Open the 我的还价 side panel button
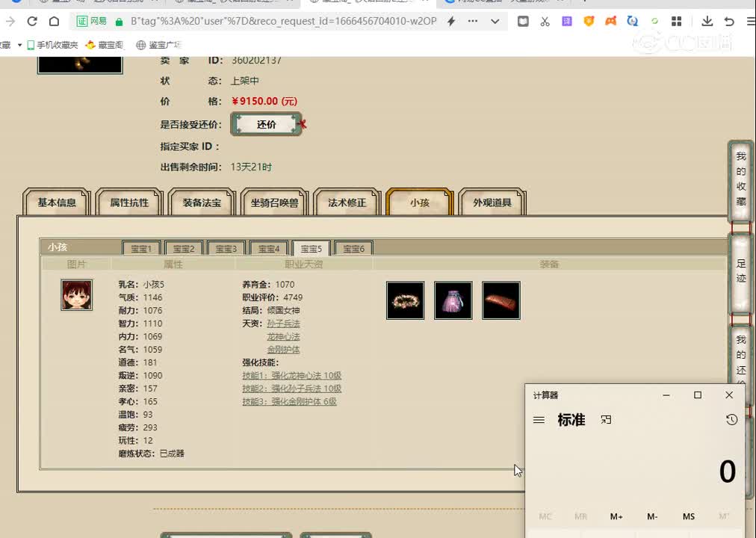 740,356
